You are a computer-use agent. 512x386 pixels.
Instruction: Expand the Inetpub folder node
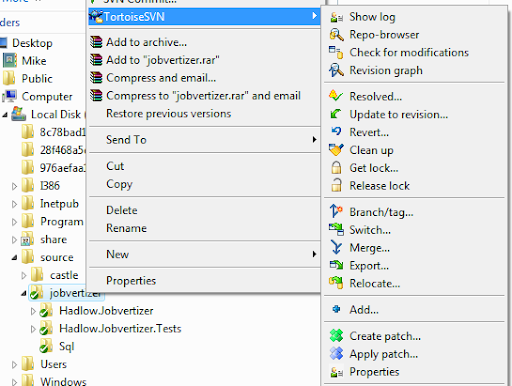[14, 204]
